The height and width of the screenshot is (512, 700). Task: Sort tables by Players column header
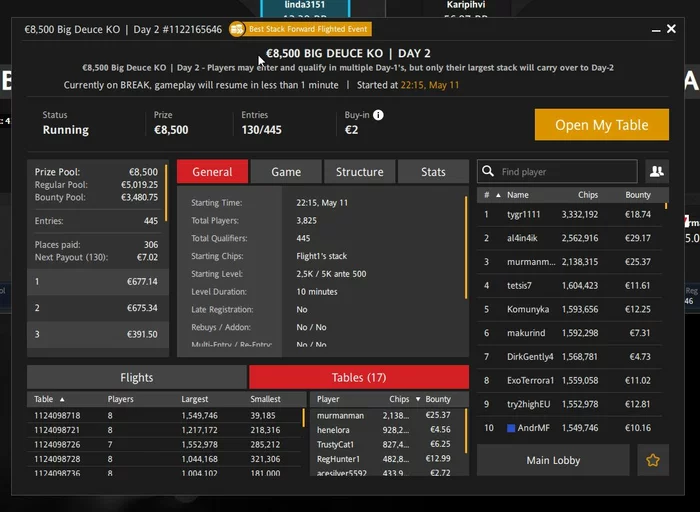click(121, 399)
